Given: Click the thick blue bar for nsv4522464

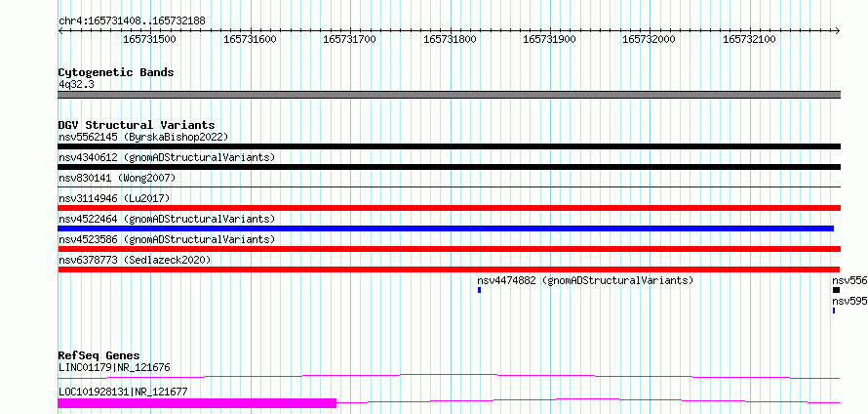Looking at the screenshot, I should [446, 228].
